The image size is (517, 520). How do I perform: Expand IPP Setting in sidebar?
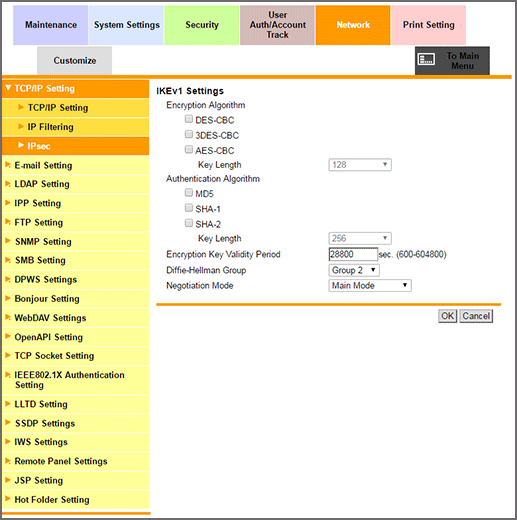pyautogui.click(x=75, y=203)
